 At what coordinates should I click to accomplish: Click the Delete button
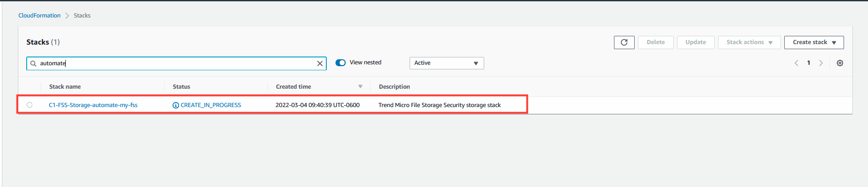(x=655, y=42)
